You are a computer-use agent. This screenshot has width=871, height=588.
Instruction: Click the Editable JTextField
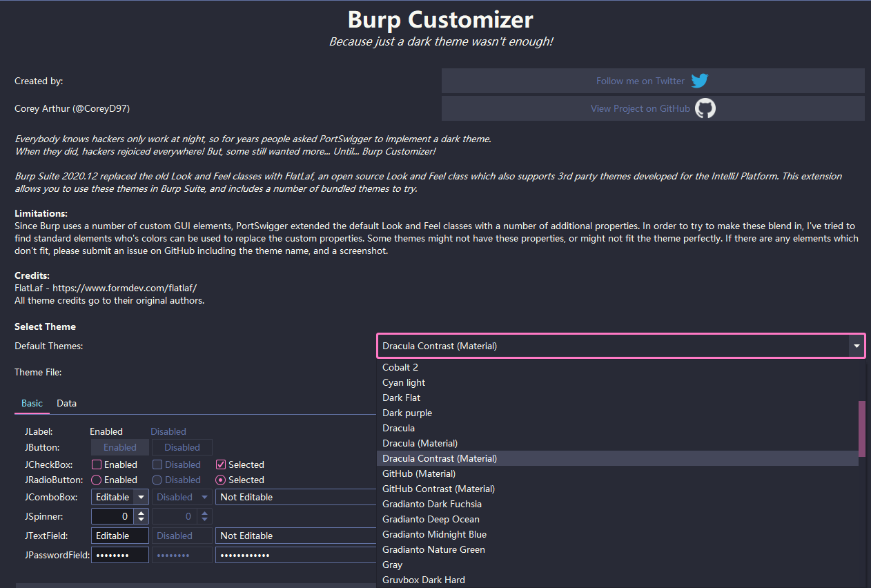click(119, 535)
